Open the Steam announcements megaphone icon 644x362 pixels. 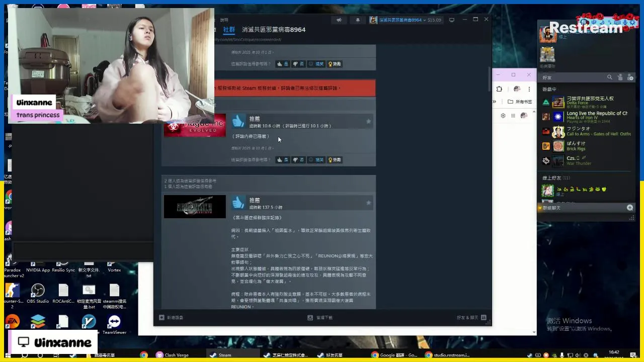(x=339, y=20)
